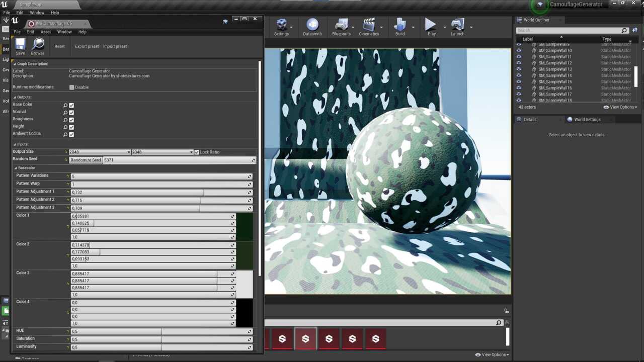Collapse the Inputs section

pyautogui.click(x=15, y=144)
